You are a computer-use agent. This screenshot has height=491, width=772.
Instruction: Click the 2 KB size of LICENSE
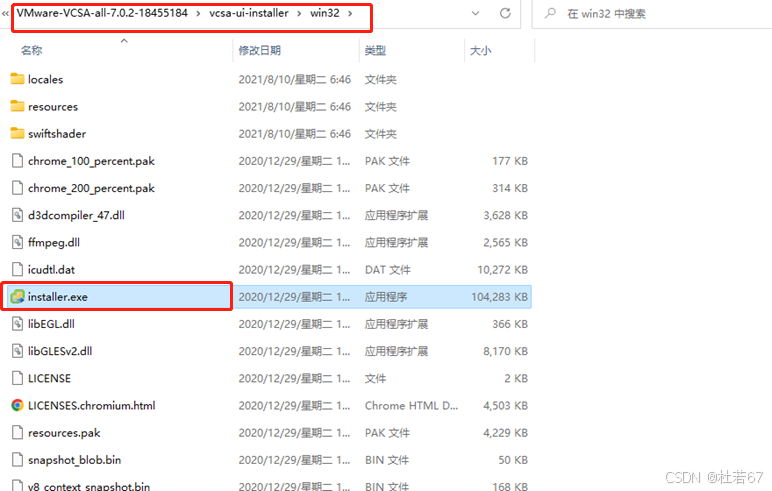(x=516, y=378)
